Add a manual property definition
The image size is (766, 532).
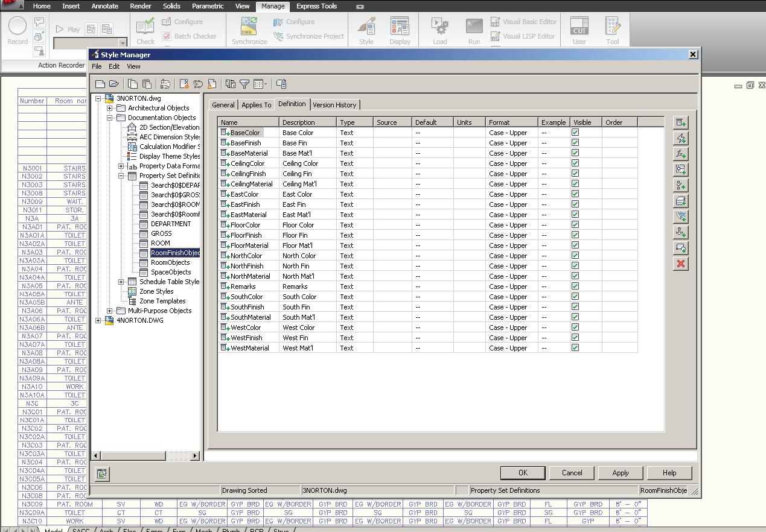point(681,122)
